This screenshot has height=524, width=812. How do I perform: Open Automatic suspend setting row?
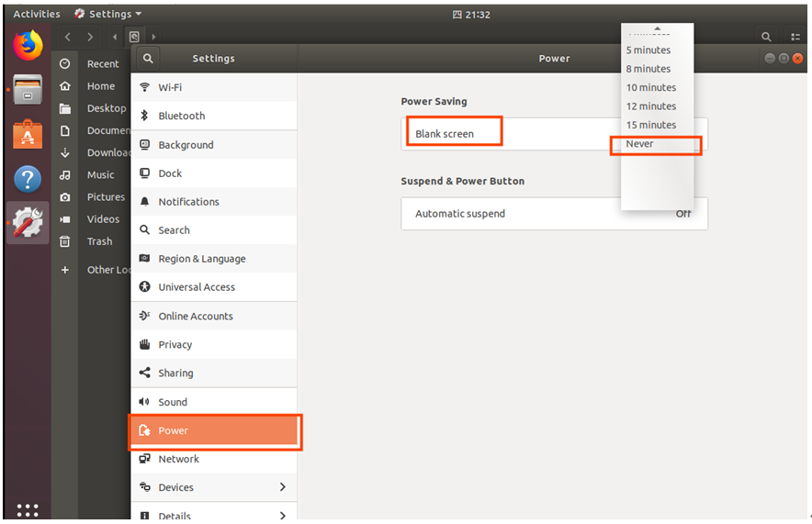click(554, 214)
